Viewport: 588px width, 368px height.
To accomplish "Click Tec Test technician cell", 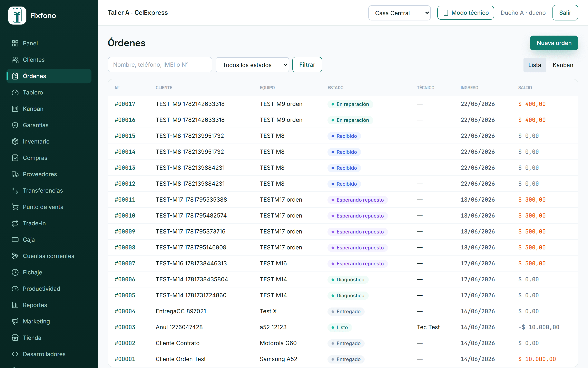I will click(x=428, y=327).
